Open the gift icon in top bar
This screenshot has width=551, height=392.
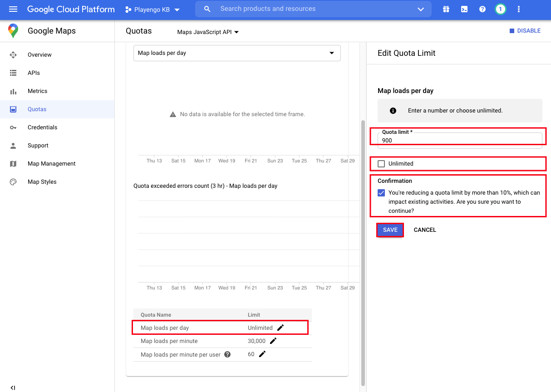pos(446,9)
